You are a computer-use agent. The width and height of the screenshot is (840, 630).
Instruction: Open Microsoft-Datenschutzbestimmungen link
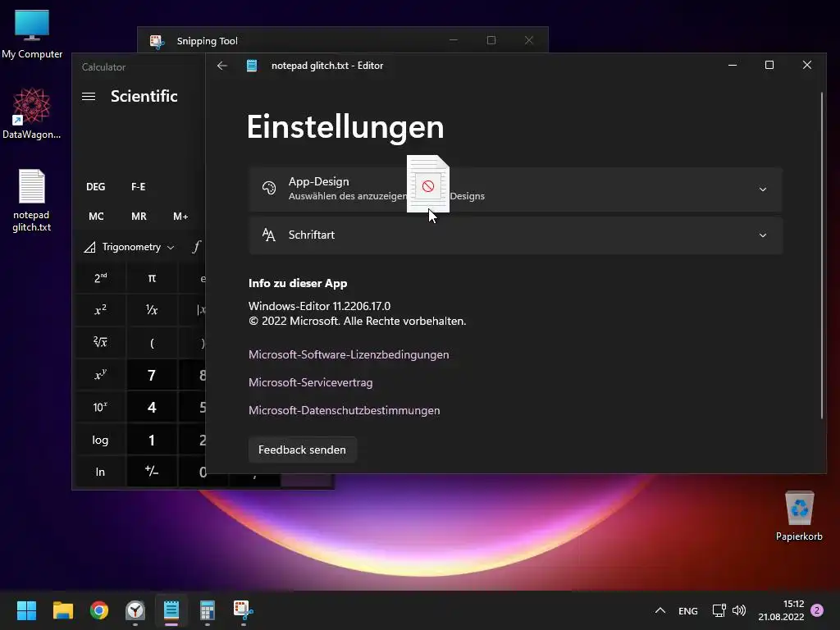click(x=345, y=410)
